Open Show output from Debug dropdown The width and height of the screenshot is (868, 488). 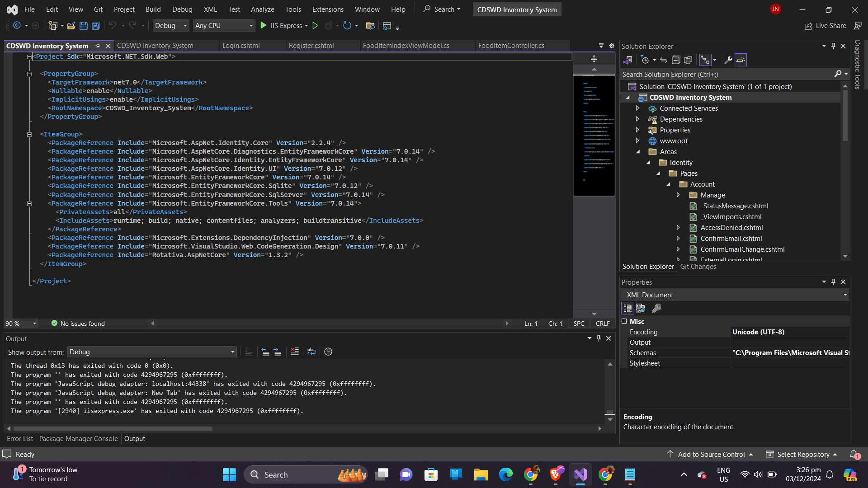tap(152, 352)
